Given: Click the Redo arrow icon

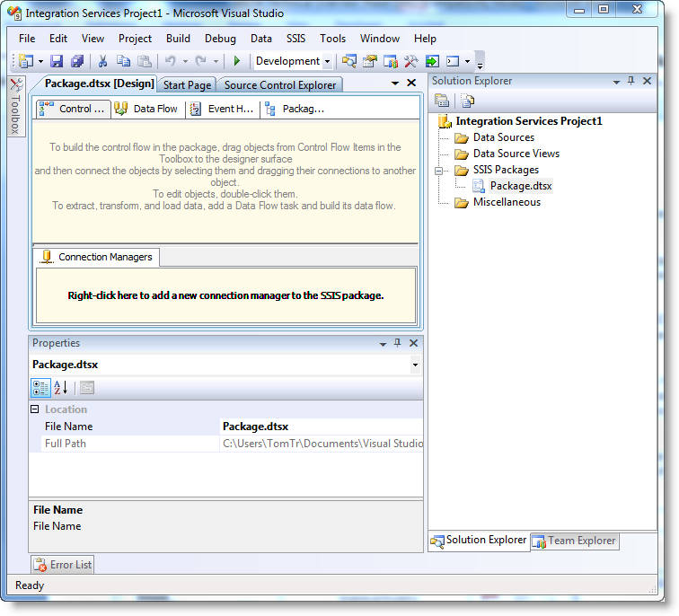Looking at the screenshot, I should click(200, 61).
